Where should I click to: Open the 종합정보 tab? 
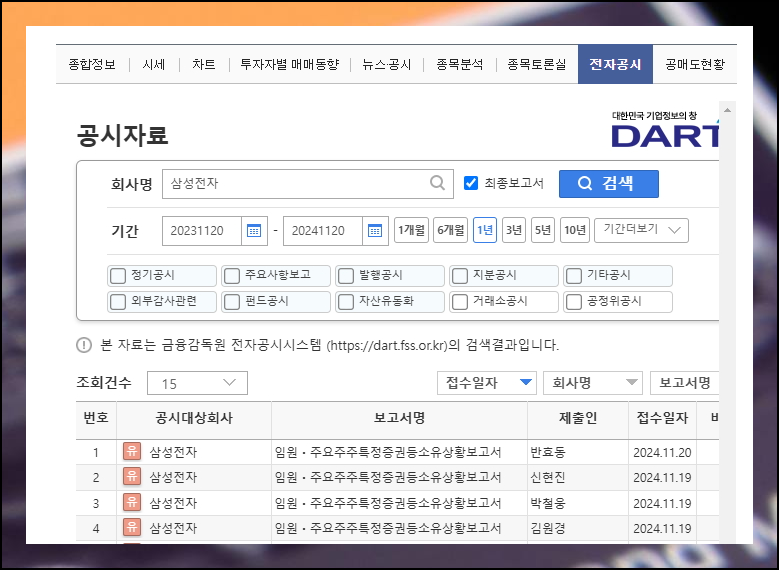(92, 65)
